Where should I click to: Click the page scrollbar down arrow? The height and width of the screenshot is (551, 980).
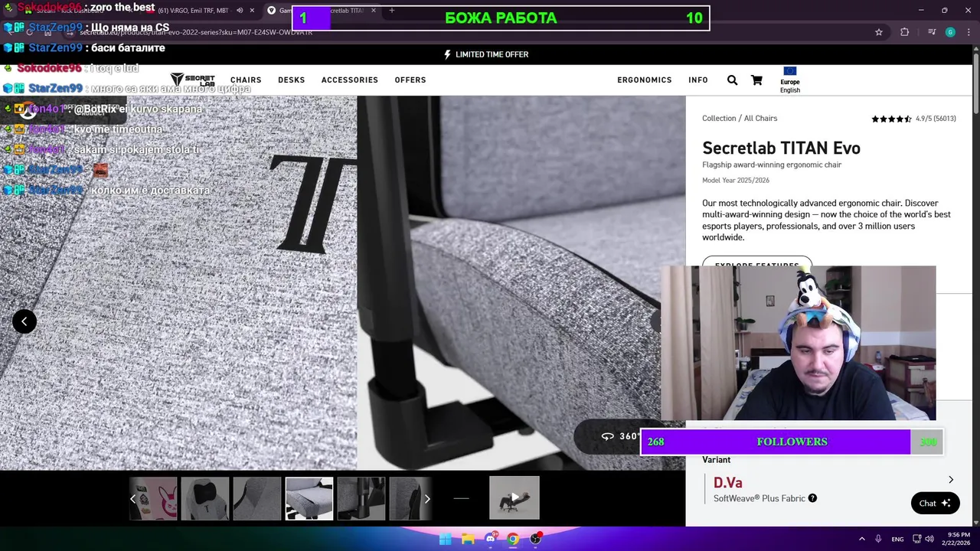[x=975, y=521]
